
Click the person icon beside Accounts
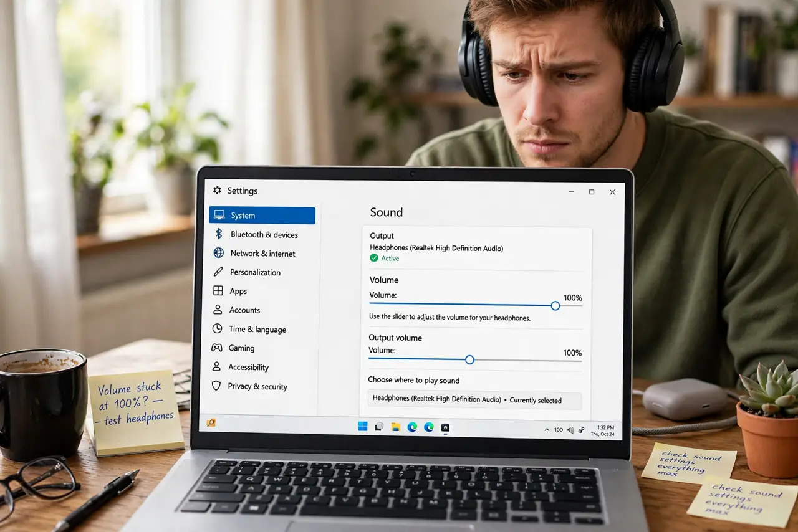(x=218, y=310)
